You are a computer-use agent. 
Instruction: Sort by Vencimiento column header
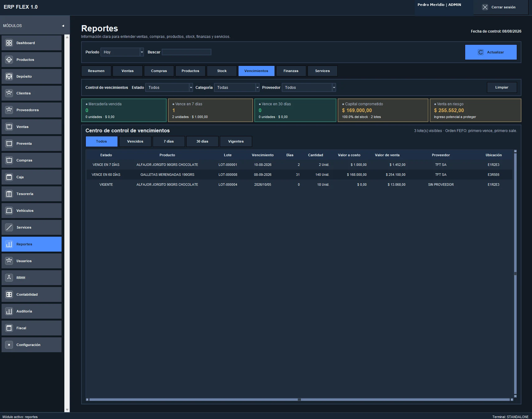(263, 155)
